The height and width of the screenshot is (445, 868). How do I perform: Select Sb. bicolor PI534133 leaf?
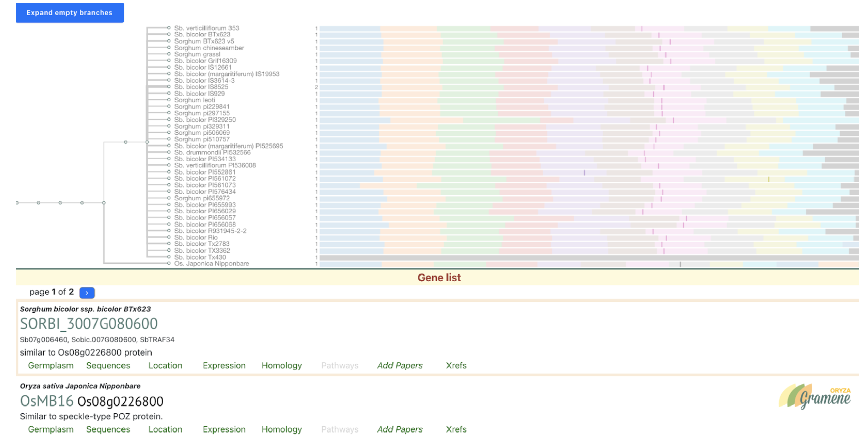(205, 159)
